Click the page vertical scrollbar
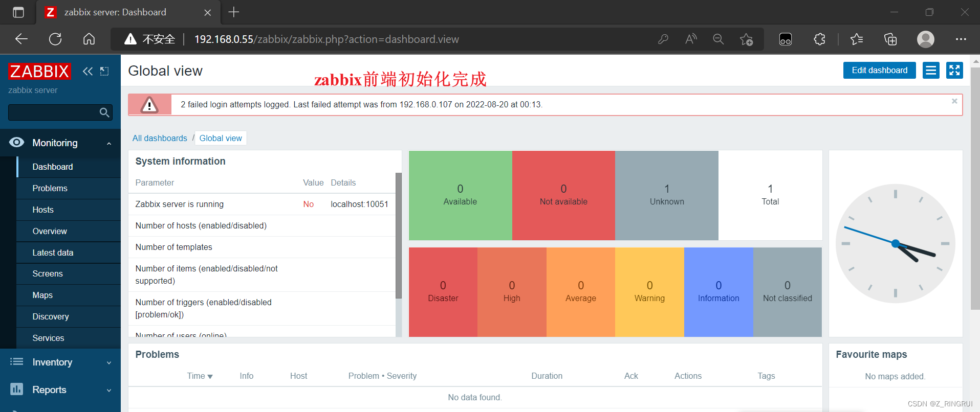The image size is (980, 412). pos(975,189)
